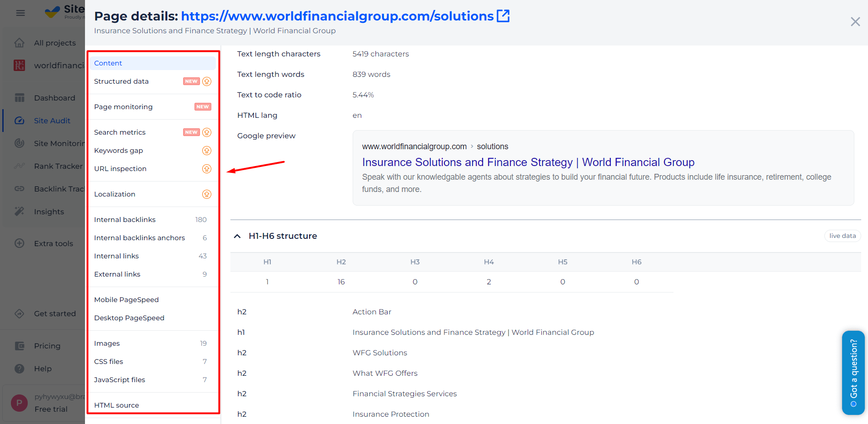Click the Pricing sidebar icon

click(19, 346)
